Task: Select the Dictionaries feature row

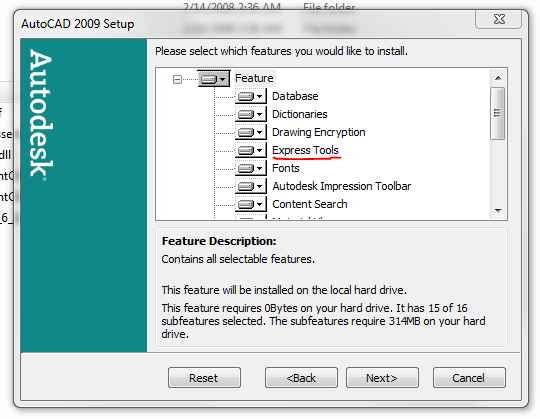Action: tap(300, 114)
